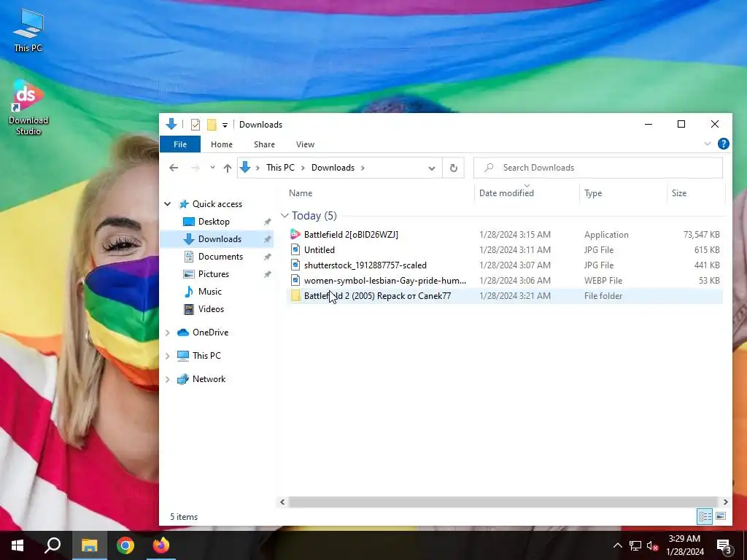The width and height of the screenshot is (747, 560).
Task: Open taskbar Search
Action: [53, 545]
